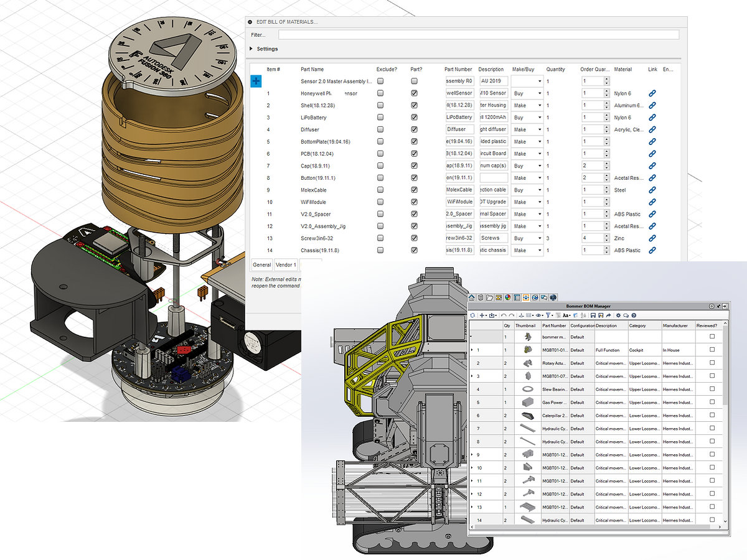Click Undo in the Bommer BOM Manager toolbar

(504, 315)
